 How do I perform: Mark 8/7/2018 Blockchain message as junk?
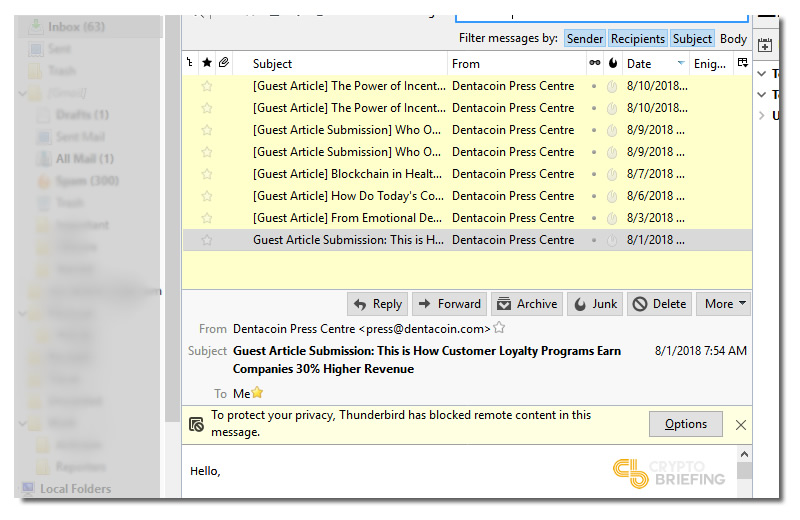(612, 175)
